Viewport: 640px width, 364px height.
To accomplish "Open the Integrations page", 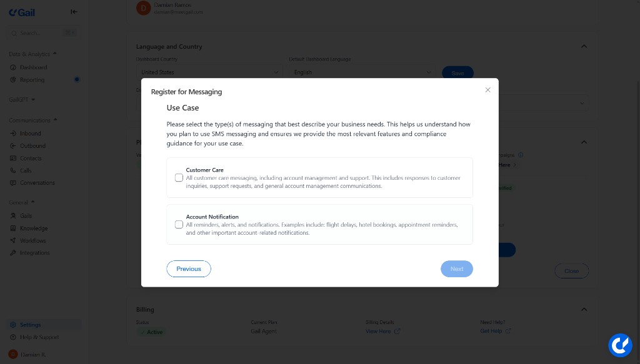I will tap(34, 253).
